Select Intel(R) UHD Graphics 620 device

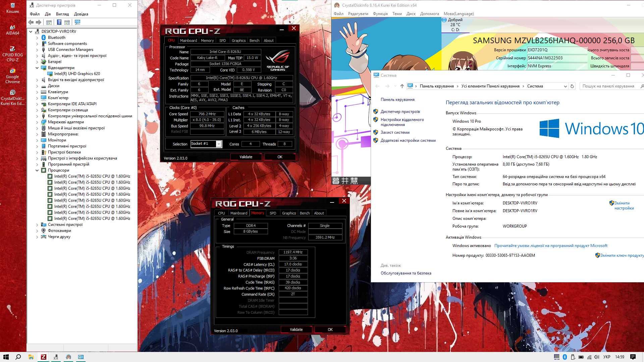click(77, 74)
